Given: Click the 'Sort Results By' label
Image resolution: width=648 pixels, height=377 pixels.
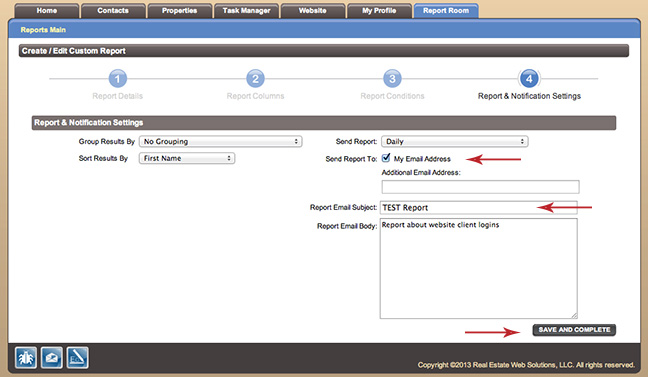Looking at the screenshot, I should tap(103, 158).
